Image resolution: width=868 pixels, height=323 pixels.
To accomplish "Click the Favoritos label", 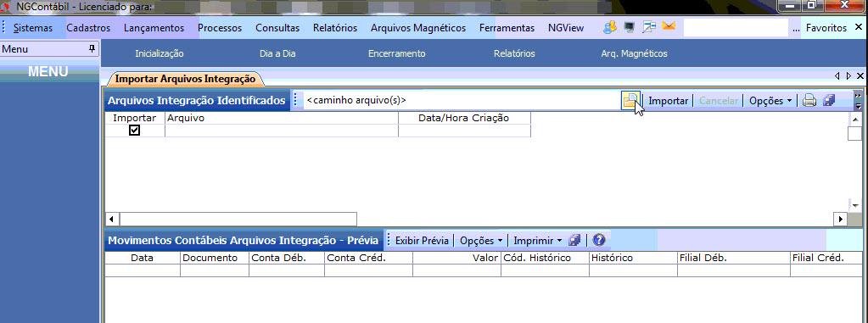I will [x=826, y=28].
